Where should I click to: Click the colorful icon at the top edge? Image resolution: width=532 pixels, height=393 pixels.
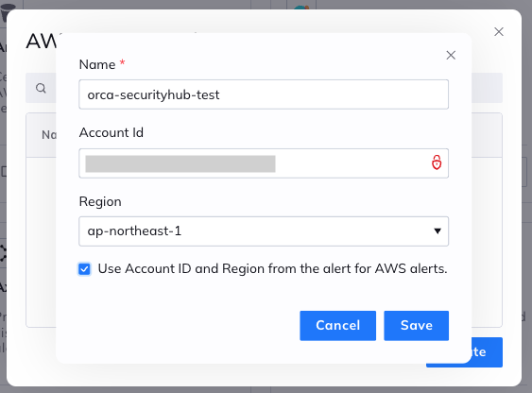(301, 8)
